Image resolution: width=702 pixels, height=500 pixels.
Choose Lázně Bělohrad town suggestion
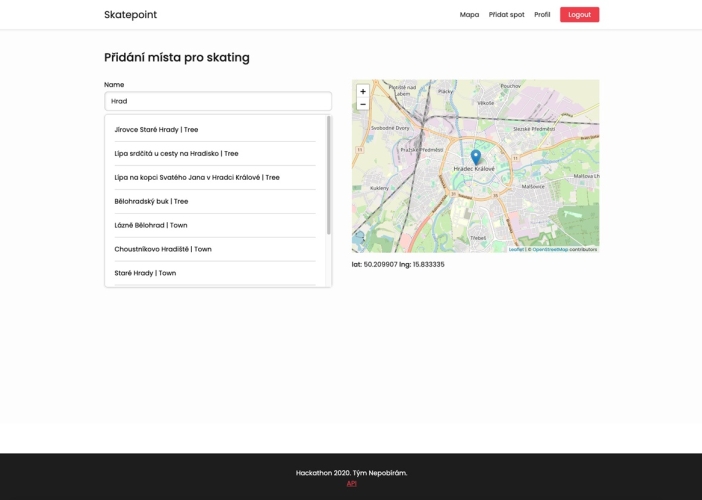coord(151,226)
